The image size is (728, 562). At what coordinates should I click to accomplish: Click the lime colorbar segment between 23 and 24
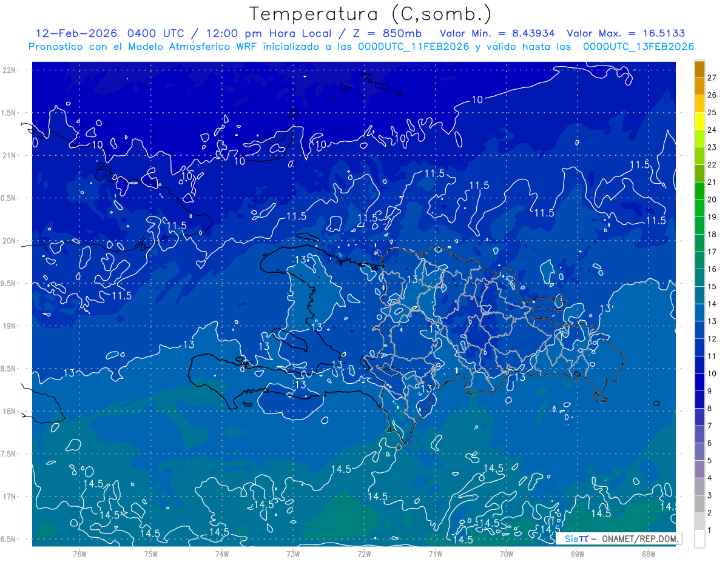click(699, 139)
